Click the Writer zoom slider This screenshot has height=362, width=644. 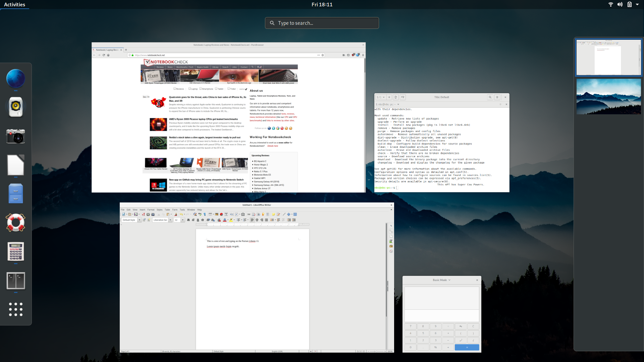[x=376, y=351]
